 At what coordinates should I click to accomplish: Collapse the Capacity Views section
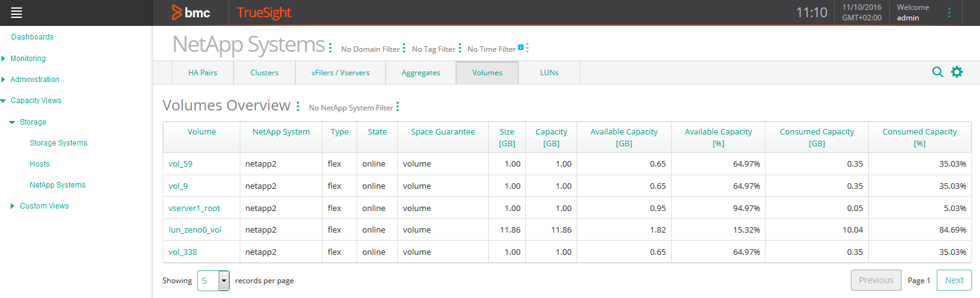point(3,101)
